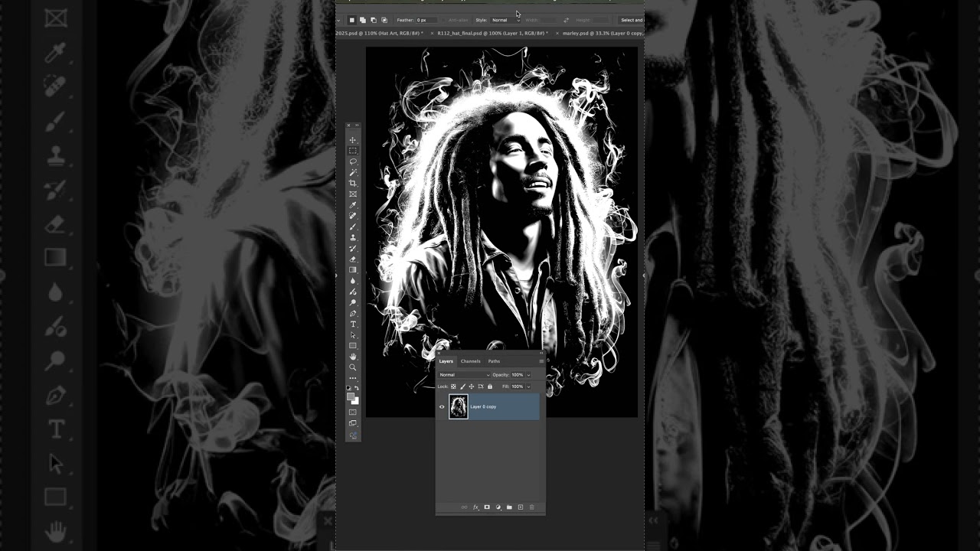Screen dimensions: 980x551
Task: Select the Spot Healing Brush tool
Action: pos(353,216)
